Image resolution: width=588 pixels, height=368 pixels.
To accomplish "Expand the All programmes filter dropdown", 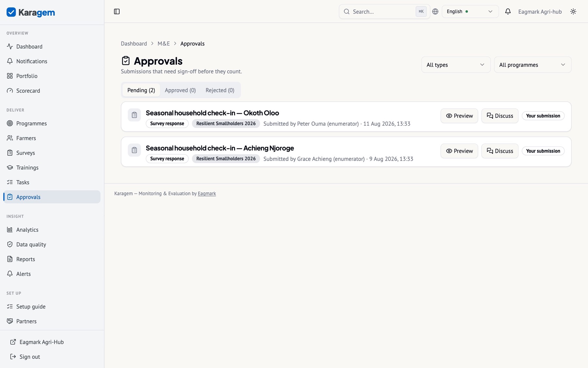I will [x=532, y=65].
